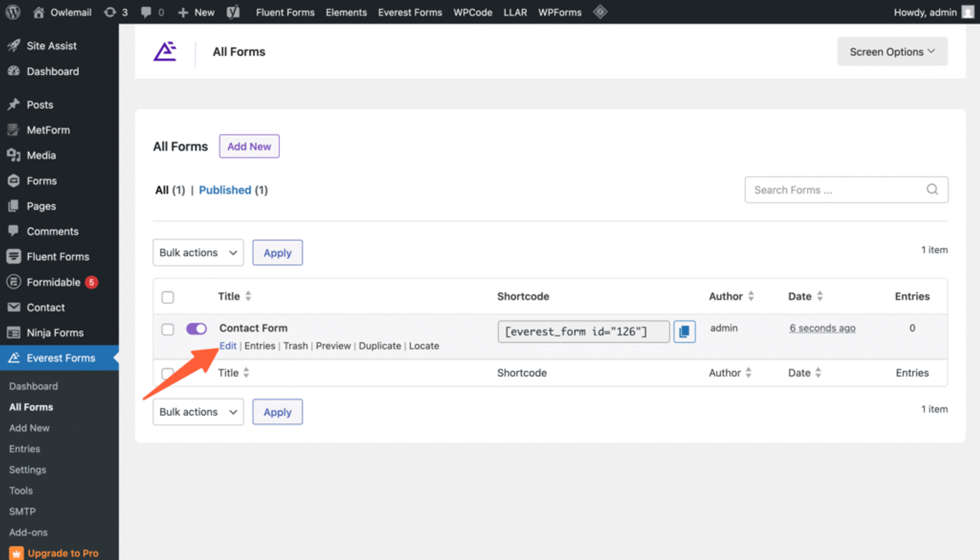
Task: Open the Owlemail site home icon
Action: pyautogui.click(x=39, y=12)
